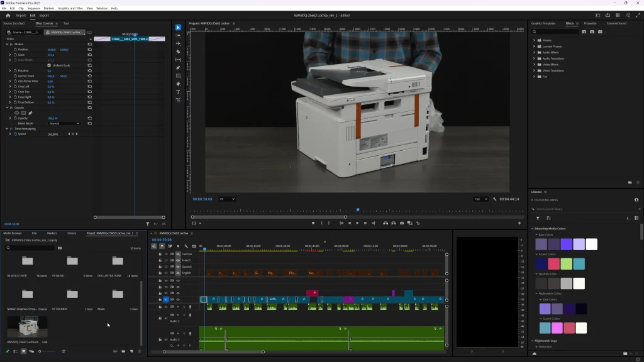The image size is (644, 362).
Task: Hide the English caption track output
Action: pyautogui.click(x=177, y=273)
